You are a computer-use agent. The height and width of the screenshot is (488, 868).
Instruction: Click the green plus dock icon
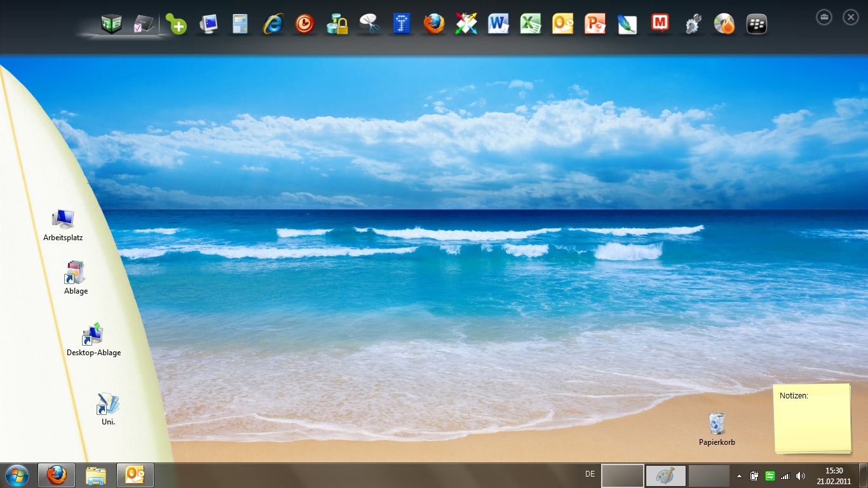coord(176,24)
